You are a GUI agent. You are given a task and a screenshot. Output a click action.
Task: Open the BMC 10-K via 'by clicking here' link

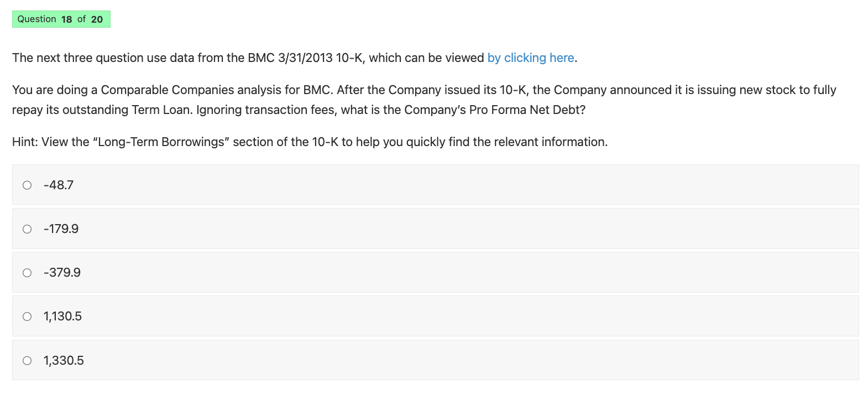click(x=530, y=58)
